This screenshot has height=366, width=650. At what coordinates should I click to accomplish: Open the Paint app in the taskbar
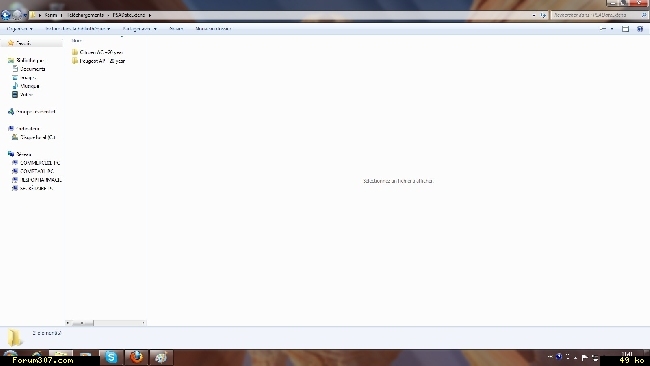pyautogui.click(x=161, y=357)
